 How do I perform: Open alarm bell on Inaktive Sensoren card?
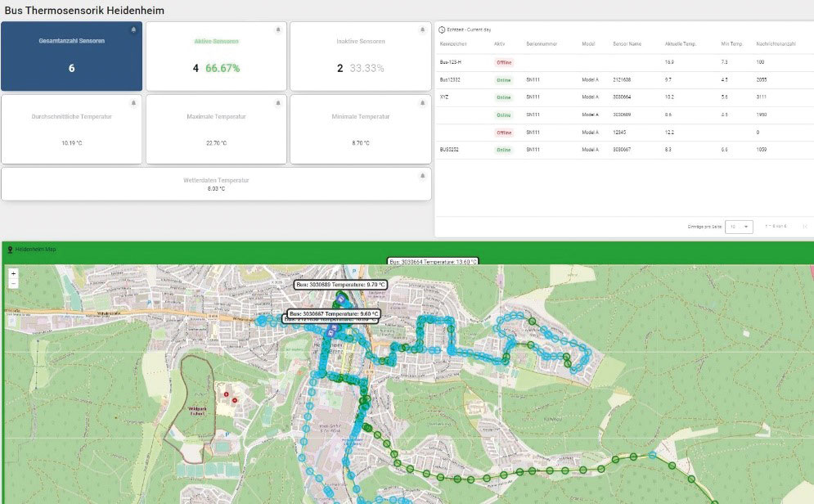(x=422, y=29)
